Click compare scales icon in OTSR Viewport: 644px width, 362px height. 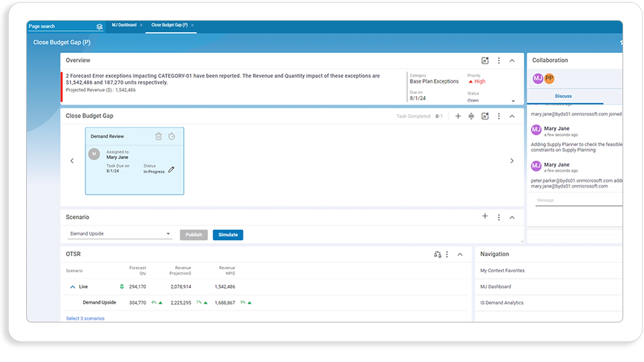click(x=437, y=255)
